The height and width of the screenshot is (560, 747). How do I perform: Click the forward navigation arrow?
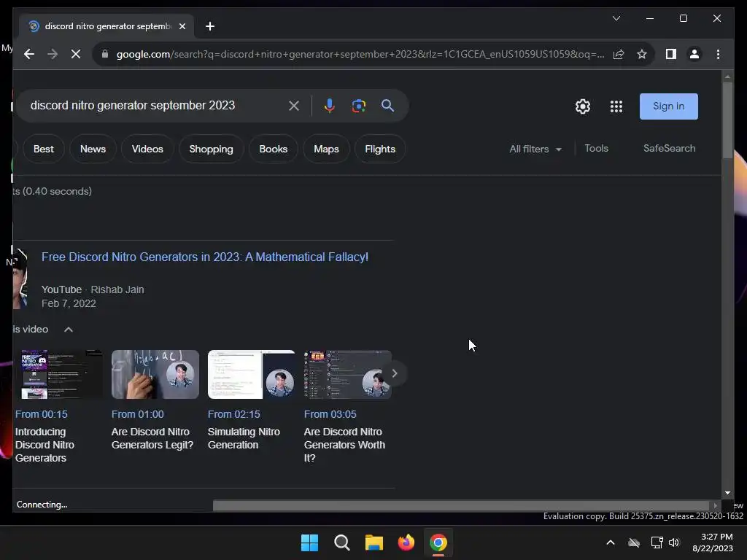(53, 54)
